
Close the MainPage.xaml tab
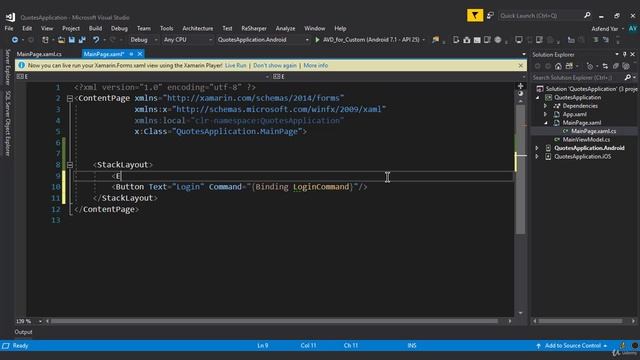(x=140, y=54)
